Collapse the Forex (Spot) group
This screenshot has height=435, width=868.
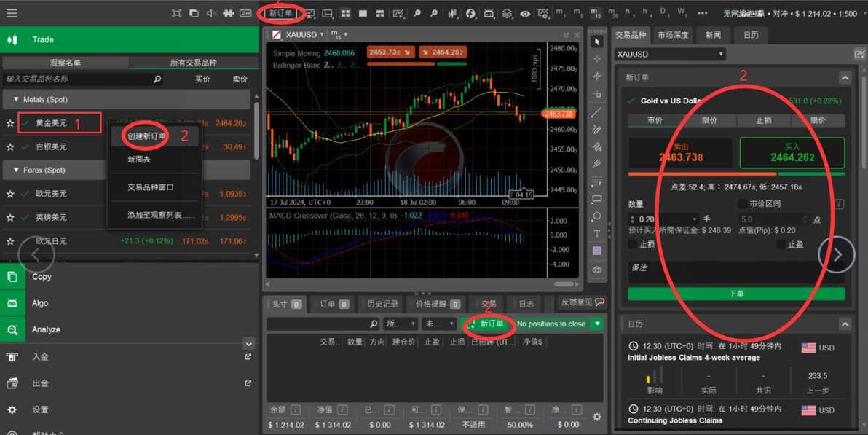tap(16, 170)
